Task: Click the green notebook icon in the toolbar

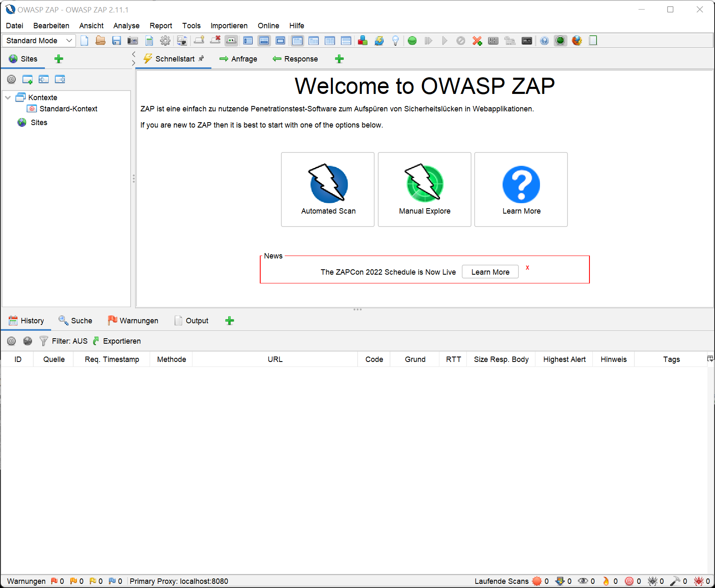Action: point(593,41)
